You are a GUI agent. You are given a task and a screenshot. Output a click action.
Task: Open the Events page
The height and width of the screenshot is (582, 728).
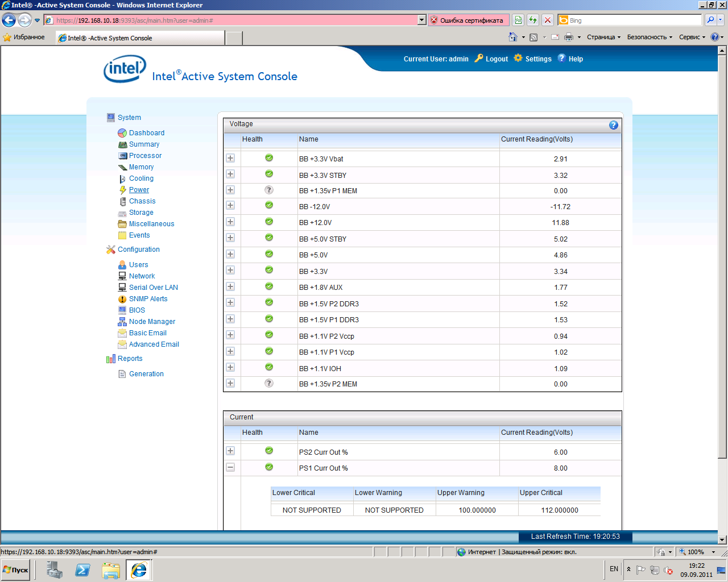(139, 235)
